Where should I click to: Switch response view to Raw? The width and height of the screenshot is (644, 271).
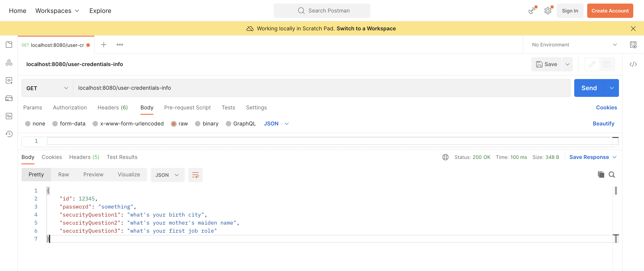[64, 175]
